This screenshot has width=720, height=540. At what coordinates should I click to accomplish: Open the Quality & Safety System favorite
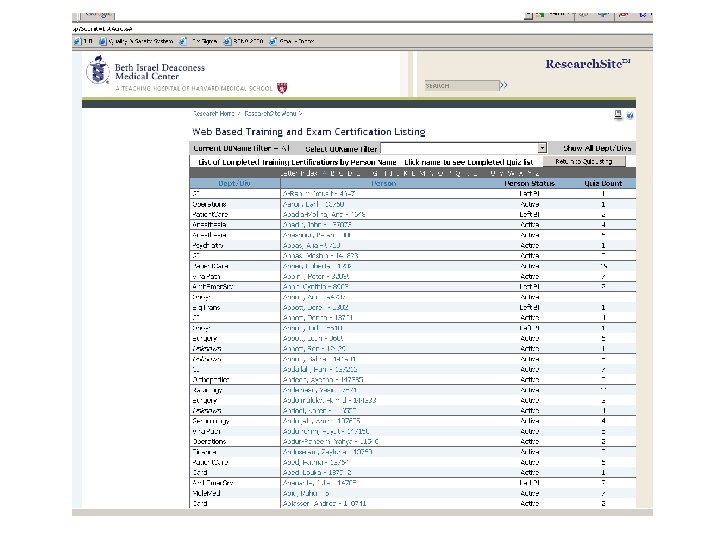click(x=136, y=41)
